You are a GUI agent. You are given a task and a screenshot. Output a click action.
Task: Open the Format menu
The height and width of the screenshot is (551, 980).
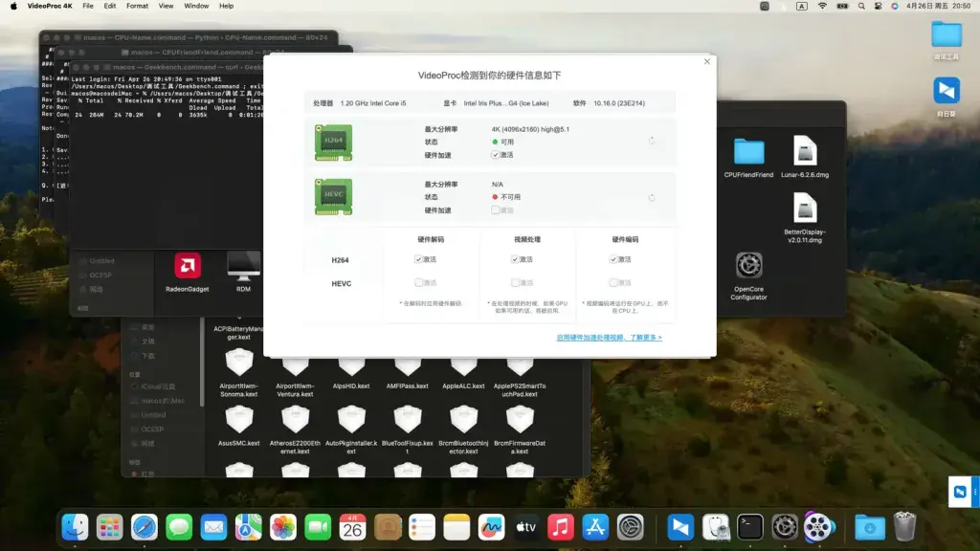tap(138, 6)
